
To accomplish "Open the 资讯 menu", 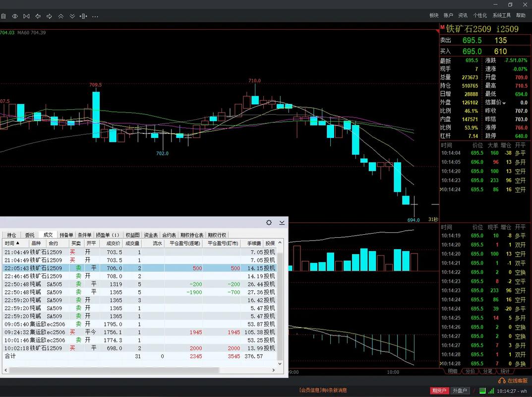I will click(463, 15).
